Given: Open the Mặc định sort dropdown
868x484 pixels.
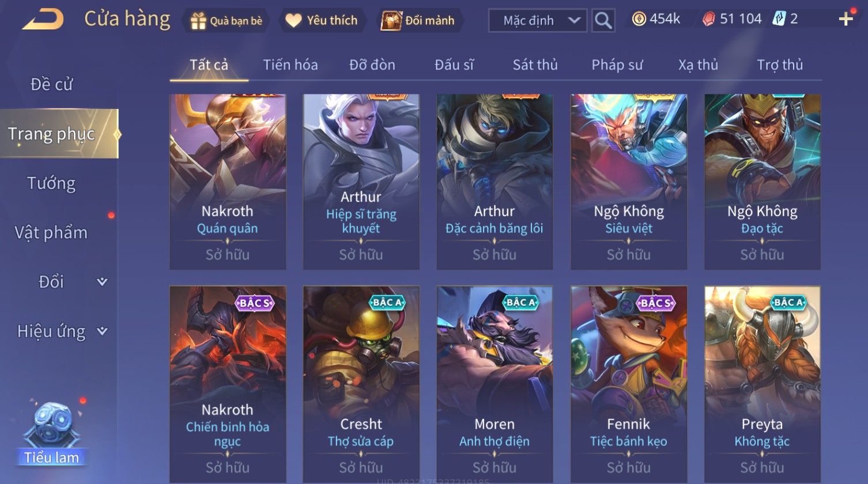Looking at the screenshot, I should tap(537, 21).
